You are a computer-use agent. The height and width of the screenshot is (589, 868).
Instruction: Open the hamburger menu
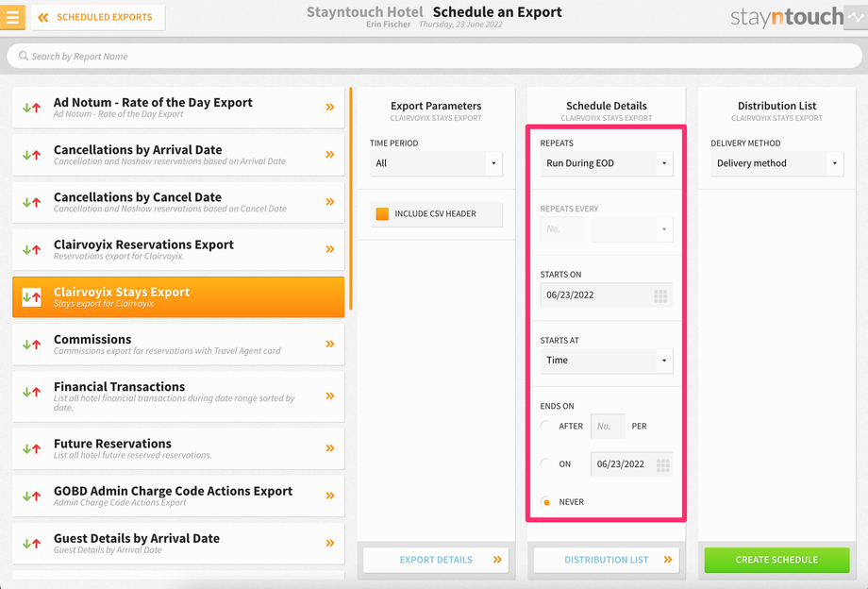(x=12, y=17)
